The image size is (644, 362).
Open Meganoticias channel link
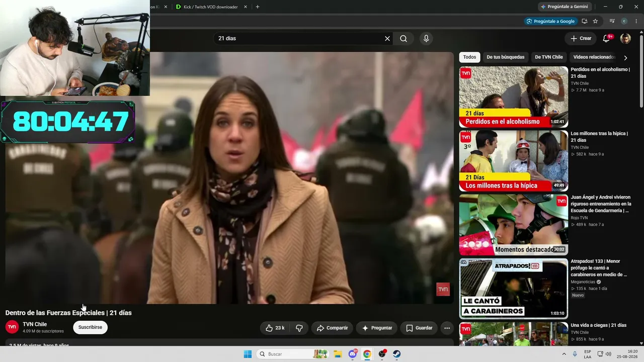click(x=583, y=282)
